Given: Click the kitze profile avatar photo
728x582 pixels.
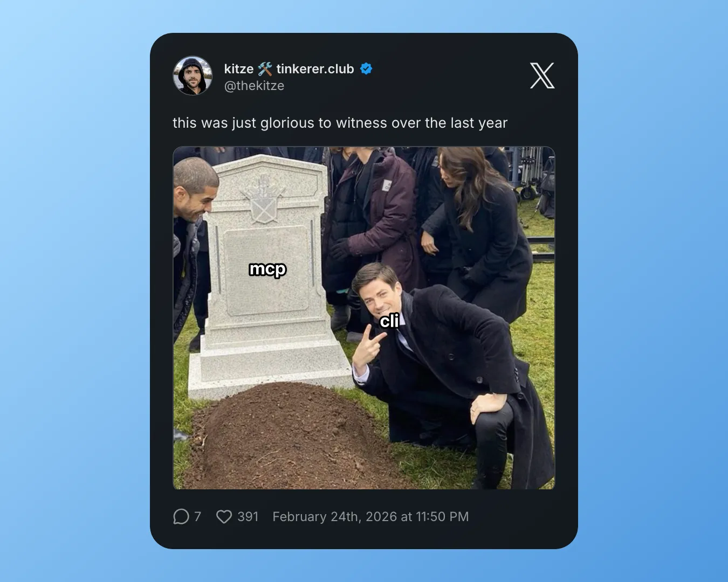Looking at the screenshot, I should tap(193, 75).
